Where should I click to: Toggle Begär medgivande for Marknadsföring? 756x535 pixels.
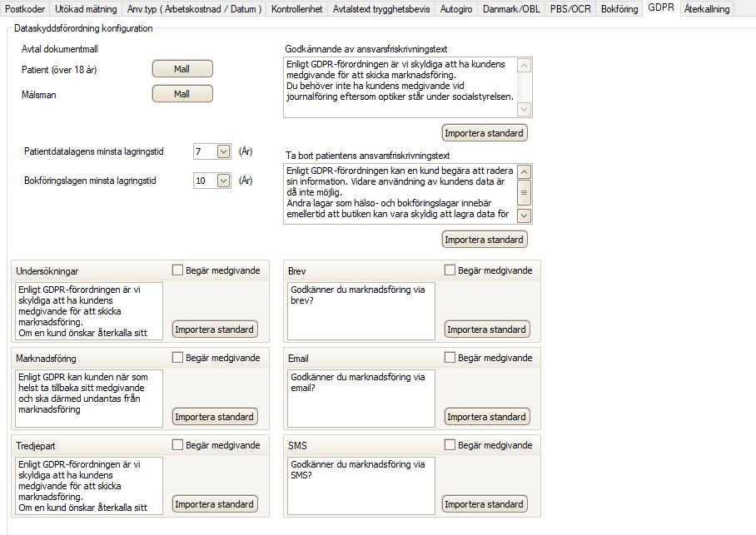point(177,358)
